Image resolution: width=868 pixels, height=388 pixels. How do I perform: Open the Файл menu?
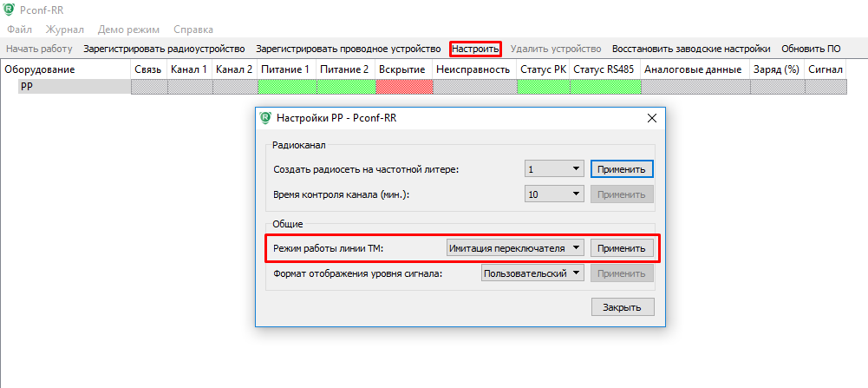pos(19,30)
